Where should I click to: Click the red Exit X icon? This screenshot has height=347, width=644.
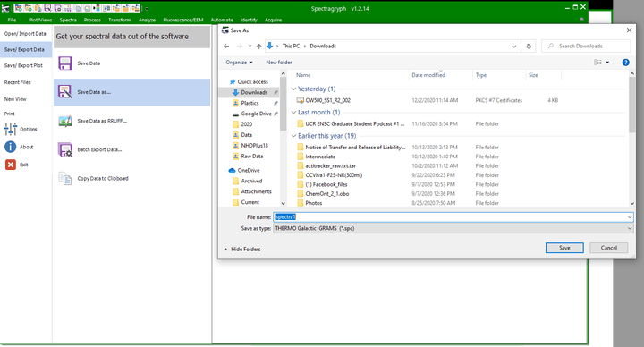10,165
